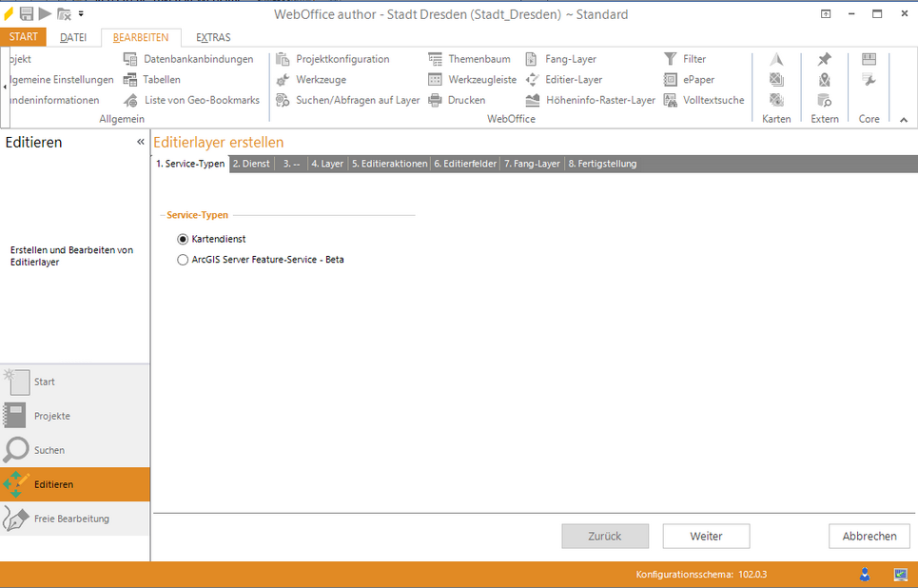918x588 pixels.
Task: Open Editier-Layer in the ribbon
Action: pyautogui.click(x=563, y=80)
